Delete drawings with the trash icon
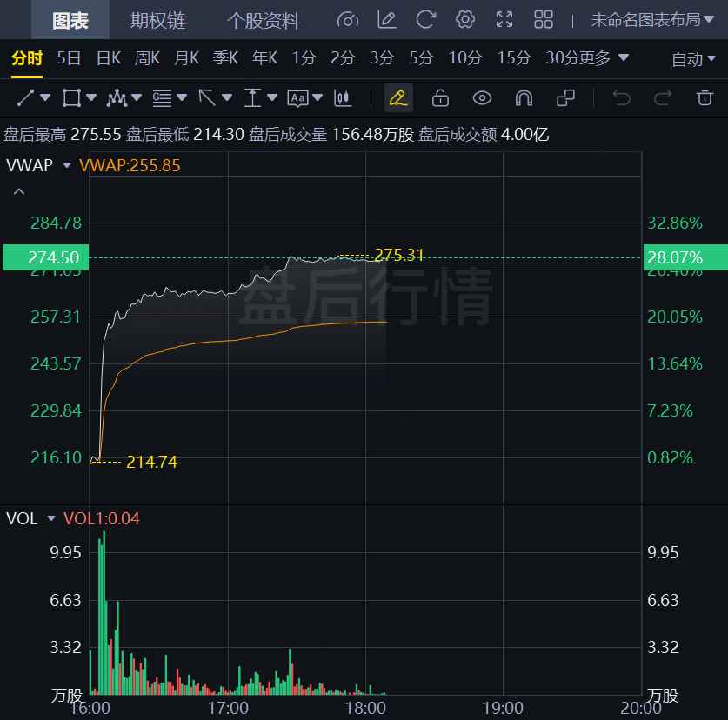Screen dimensions: 728x720 coord(705,98)
